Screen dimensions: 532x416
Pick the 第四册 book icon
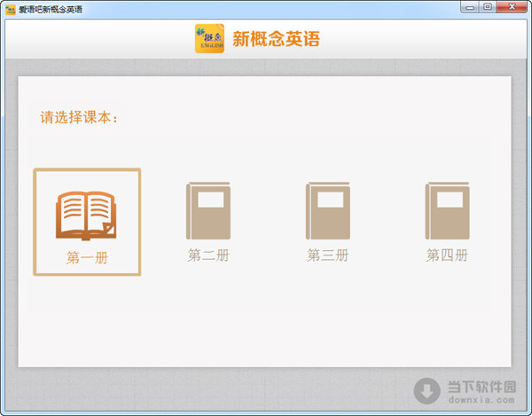coord(447,211)
